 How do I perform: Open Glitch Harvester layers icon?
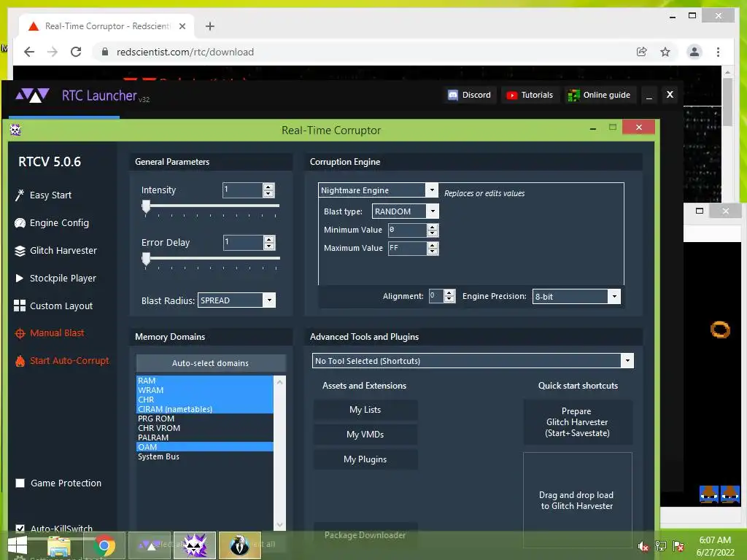coord(20,251)
